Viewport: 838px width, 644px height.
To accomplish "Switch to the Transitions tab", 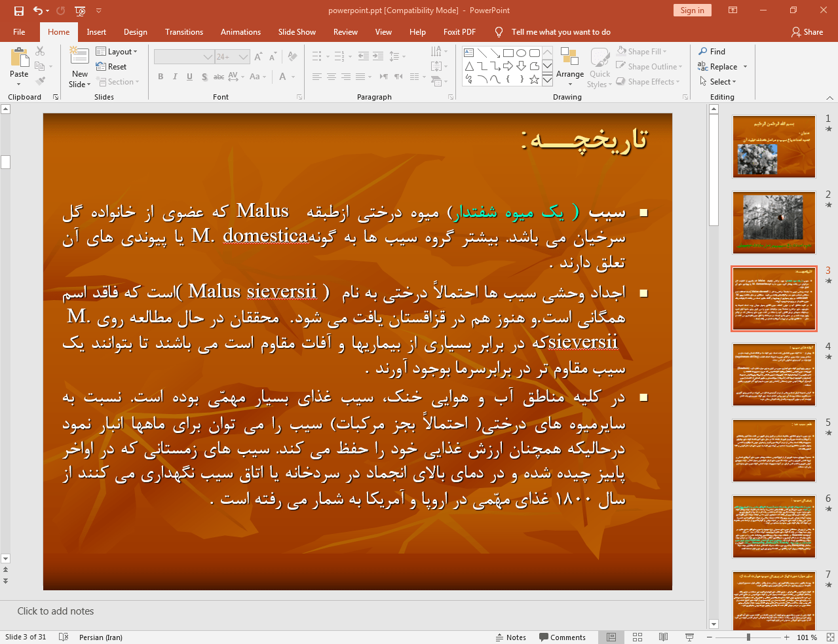I will click(x=184, y=32).
